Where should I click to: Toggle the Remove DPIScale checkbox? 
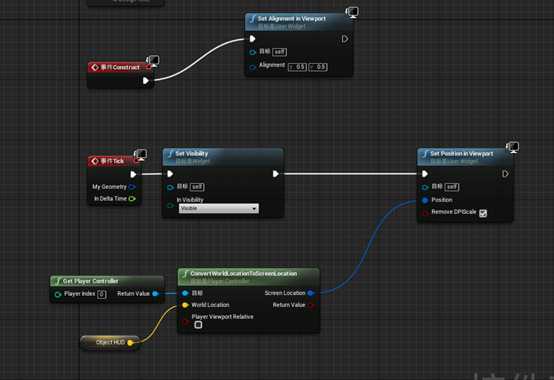coord(483,213)
